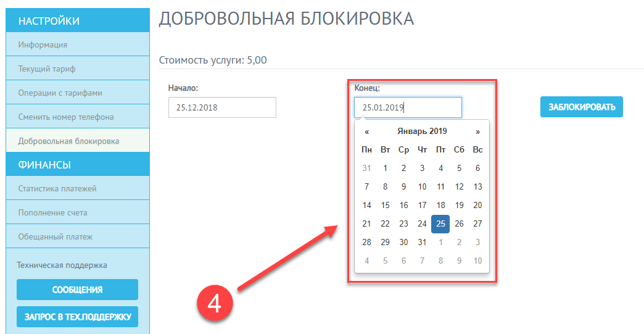The height and width of the screenshot is (334, 644).
Task: Select day 31 of December (greyed)
Action: click(x=367, y=168)
